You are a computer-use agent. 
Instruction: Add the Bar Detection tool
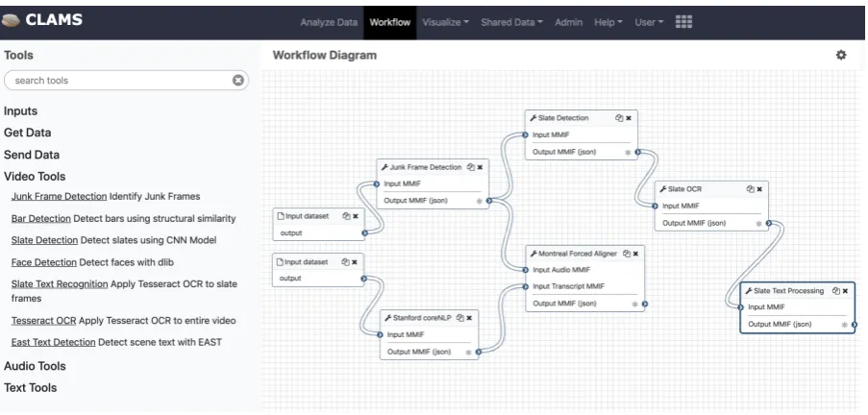[41, 219]
